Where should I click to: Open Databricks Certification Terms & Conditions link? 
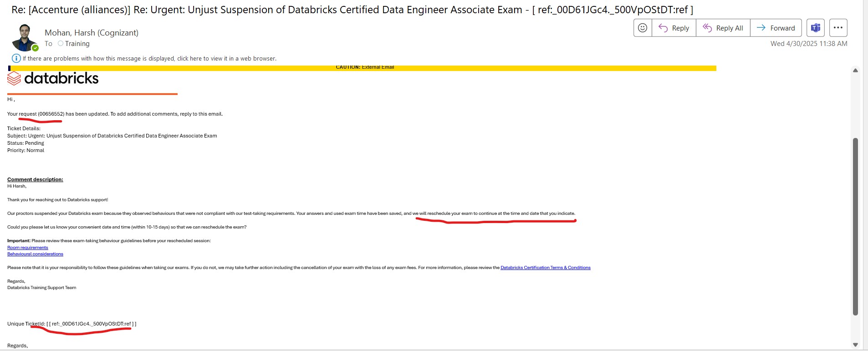pos(546,268)
